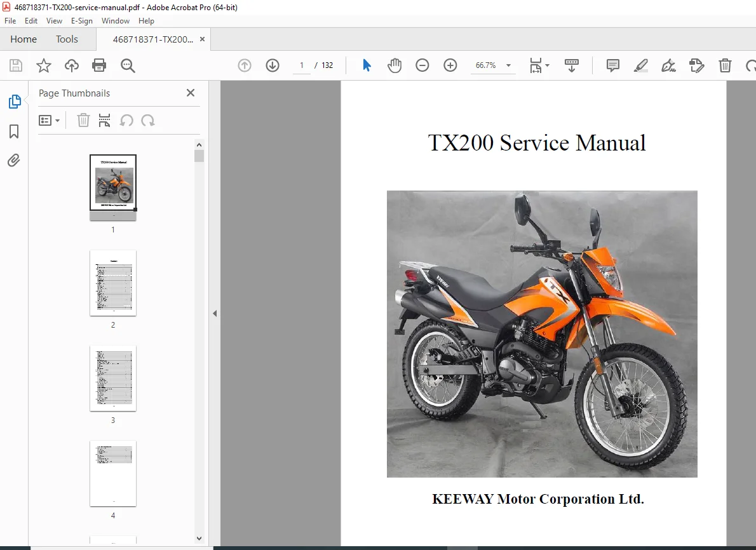Select the 468718371-TX200 document tab
The width and height of the screenshot is (756, 550).
(x=153, y=39)
